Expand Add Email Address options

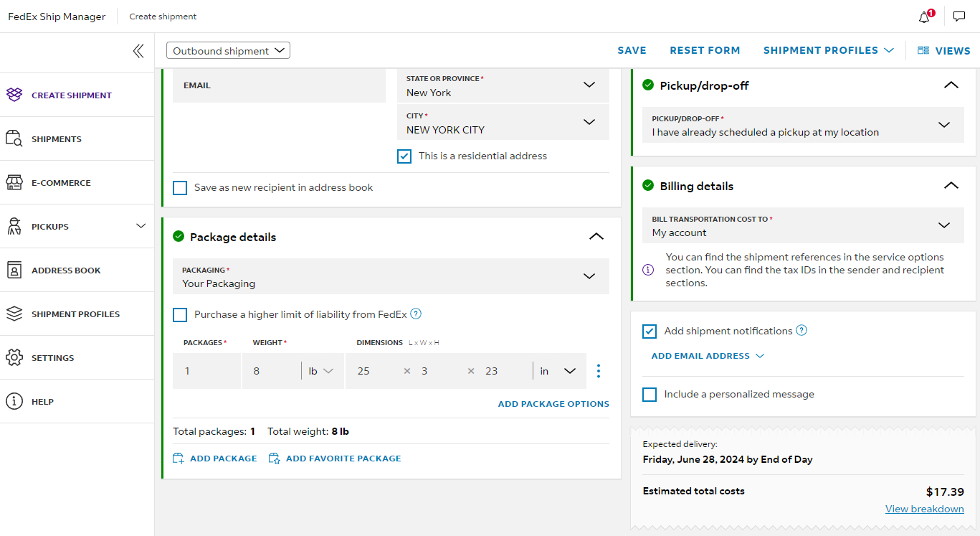pyautogui.click(x=708, y=356)
